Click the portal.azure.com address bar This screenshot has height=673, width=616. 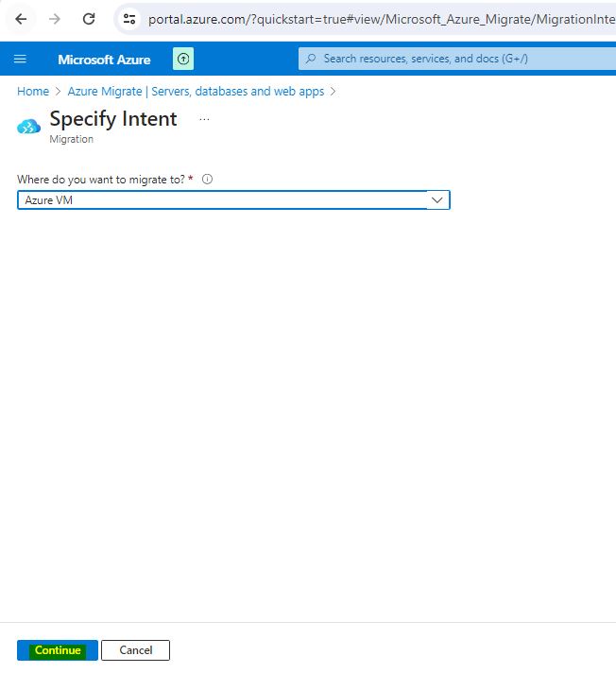tap(378, 19)
